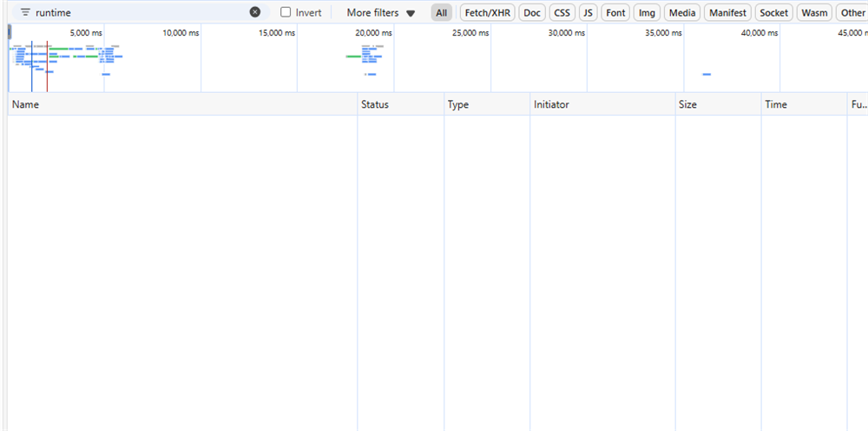
Task: Select the All request type filter
Action: [x=442, y=13]
